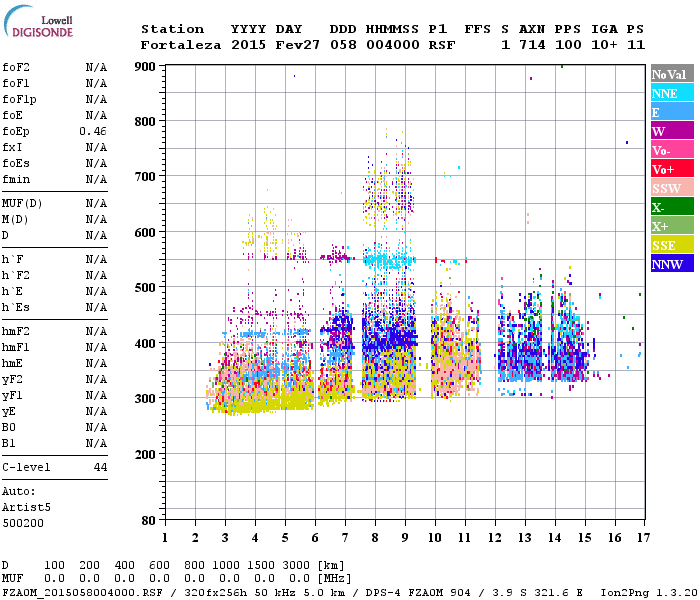Click the h`F2 parameter label
The image size is (700, 600).
16,275
